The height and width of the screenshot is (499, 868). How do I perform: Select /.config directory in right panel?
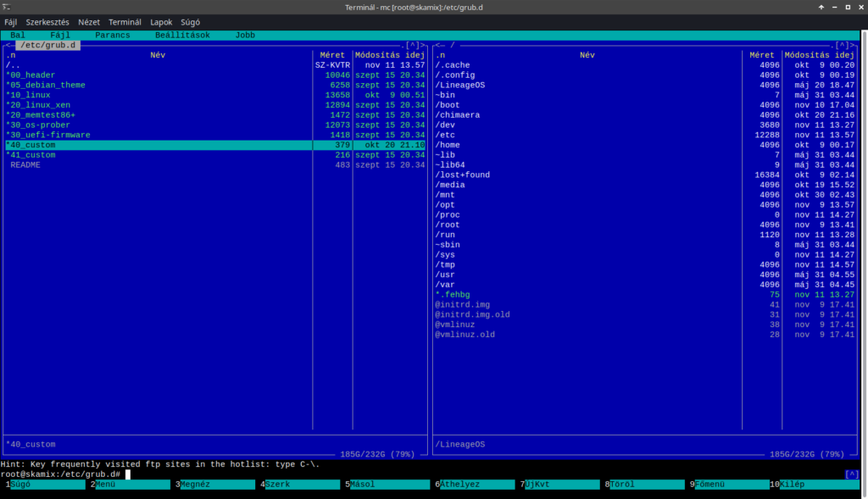click(x=644, y=75)
